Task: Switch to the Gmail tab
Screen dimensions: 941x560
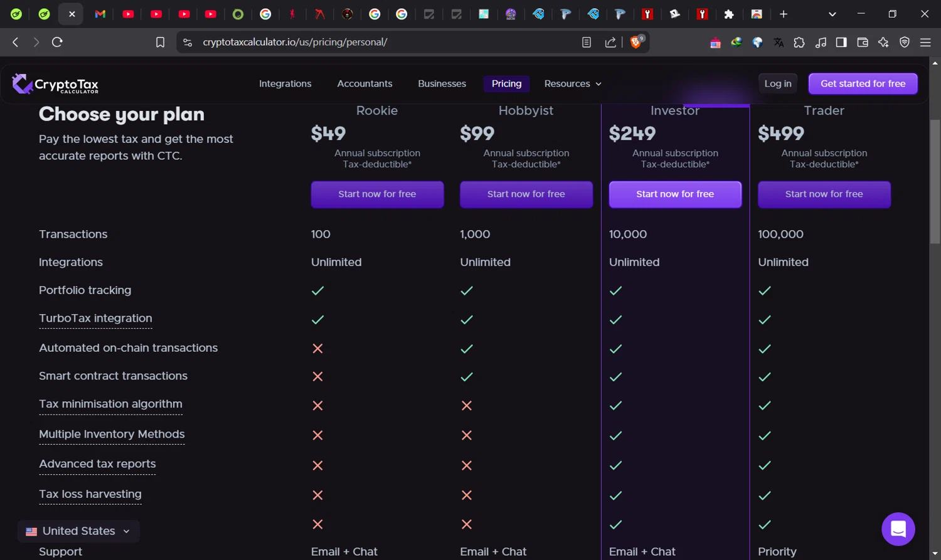Action: pos(100,14)
